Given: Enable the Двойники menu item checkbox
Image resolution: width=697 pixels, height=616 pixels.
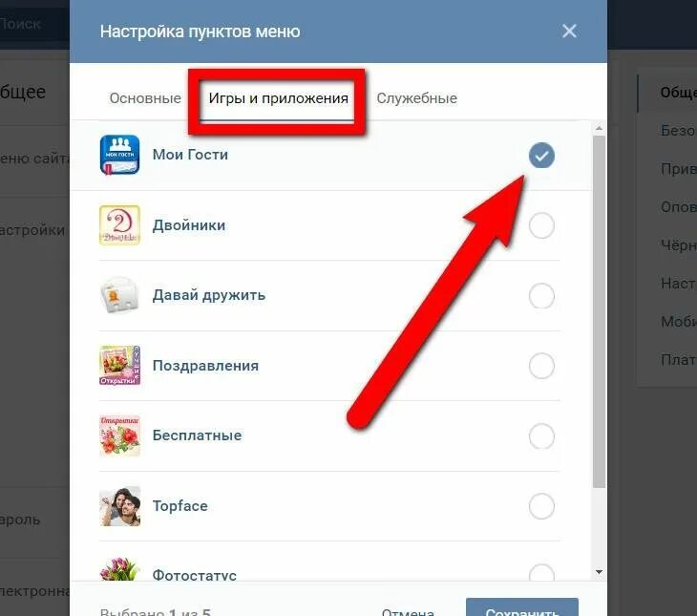Looking at the screenshot, I should pyautogui.click(x=541, y=225).
